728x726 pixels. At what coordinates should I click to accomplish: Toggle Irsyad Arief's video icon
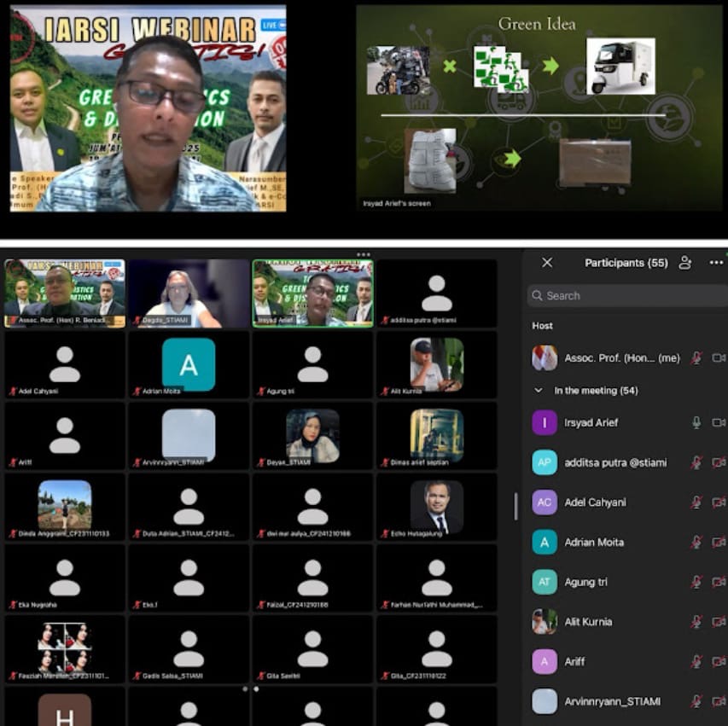(x=719, y=422)
